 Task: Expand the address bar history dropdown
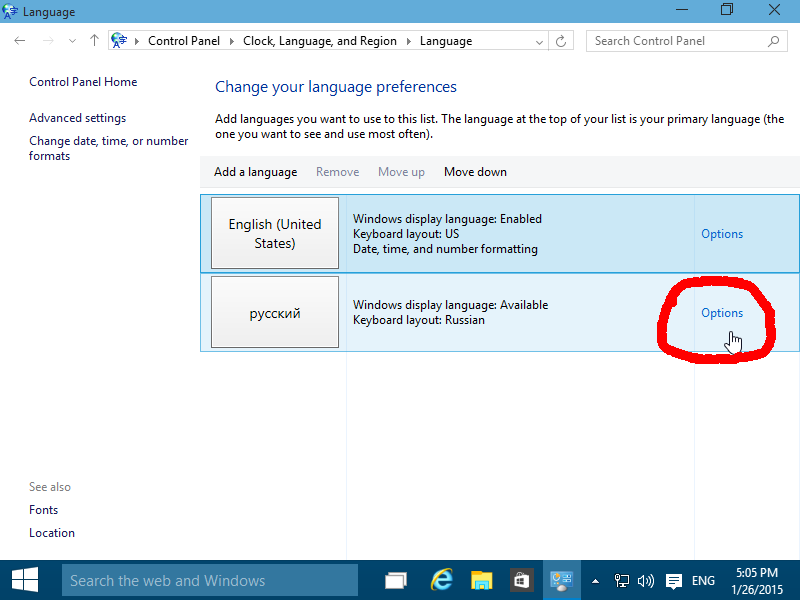pyautogui.click(x=539, y=42)
